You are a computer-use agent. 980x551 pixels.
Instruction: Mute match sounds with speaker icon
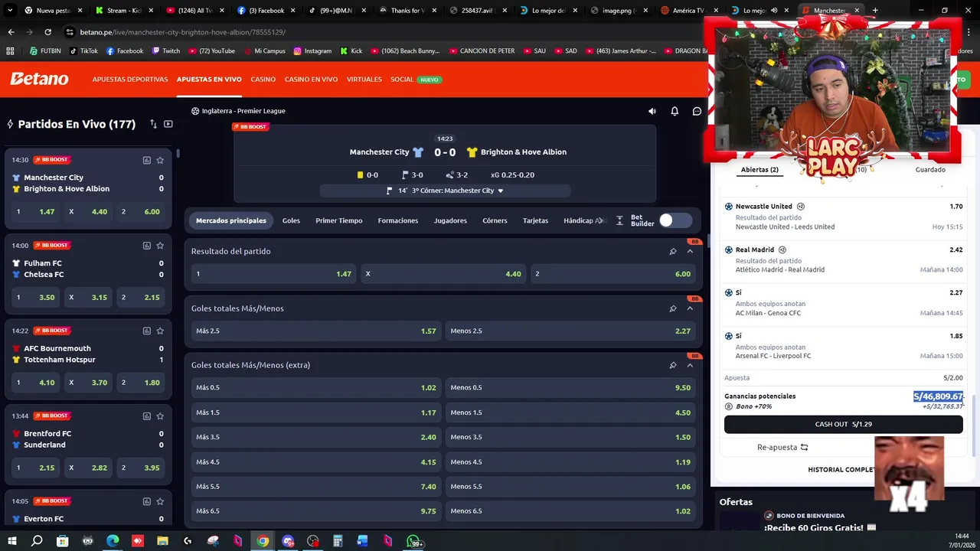coord(652,111)
